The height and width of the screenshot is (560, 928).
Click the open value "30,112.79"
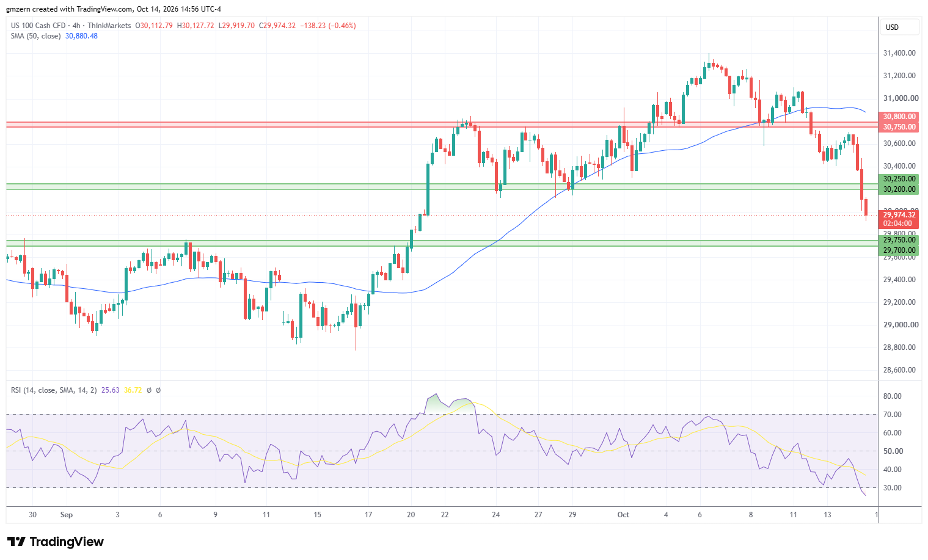(156, 26)
